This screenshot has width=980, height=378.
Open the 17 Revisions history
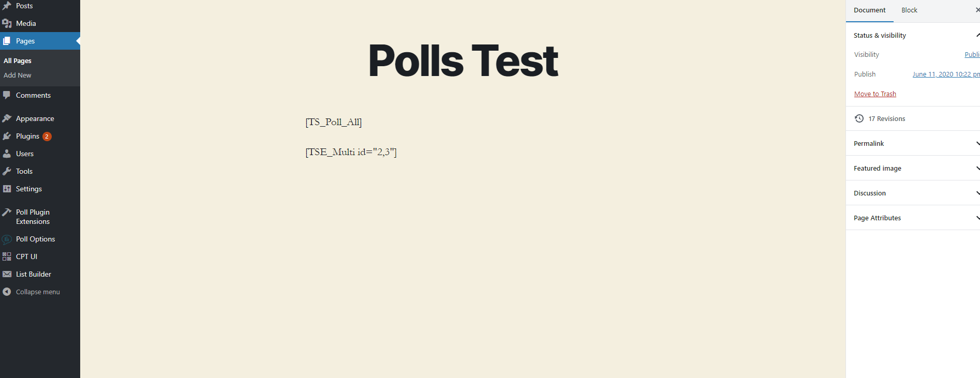click(886, 118)
